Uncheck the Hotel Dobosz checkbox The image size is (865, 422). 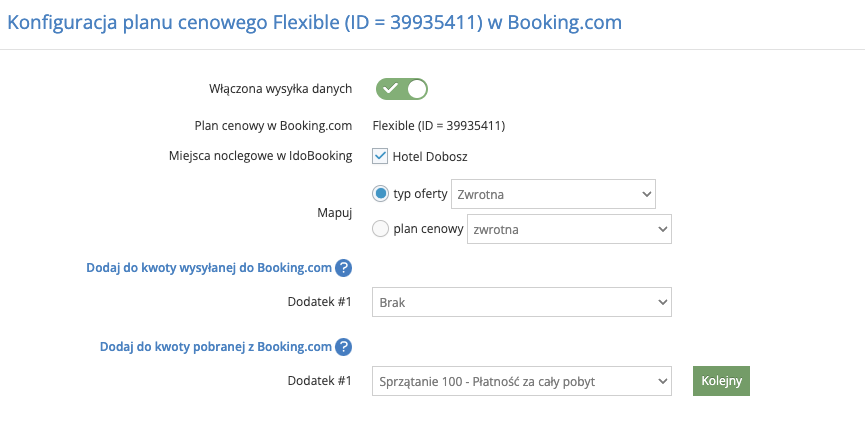coord(380,156)
